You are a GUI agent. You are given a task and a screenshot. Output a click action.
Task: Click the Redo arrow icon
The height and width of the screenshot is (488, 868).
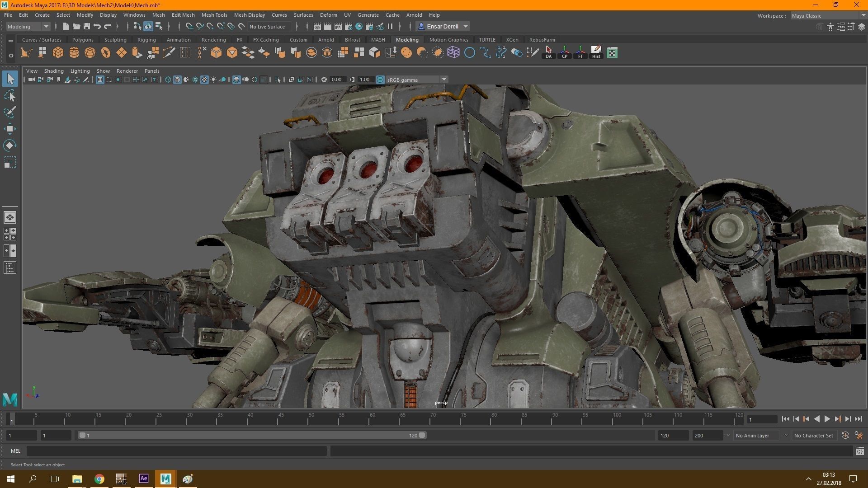pos(108,26)
